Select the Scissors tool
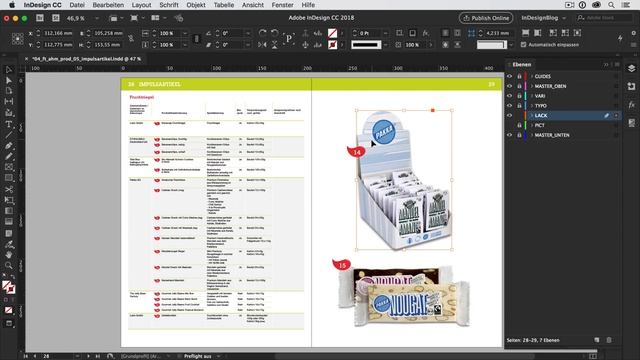 (x=9, y=189)
